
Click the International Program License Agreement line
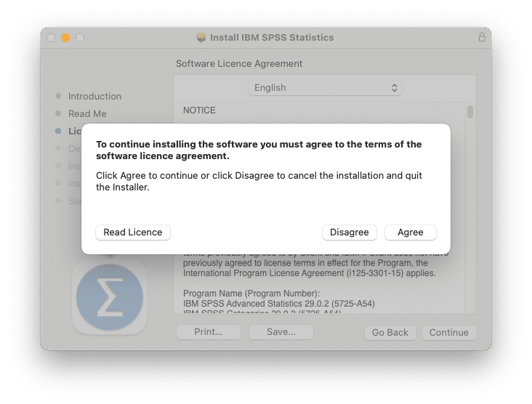tap(310, 273)
